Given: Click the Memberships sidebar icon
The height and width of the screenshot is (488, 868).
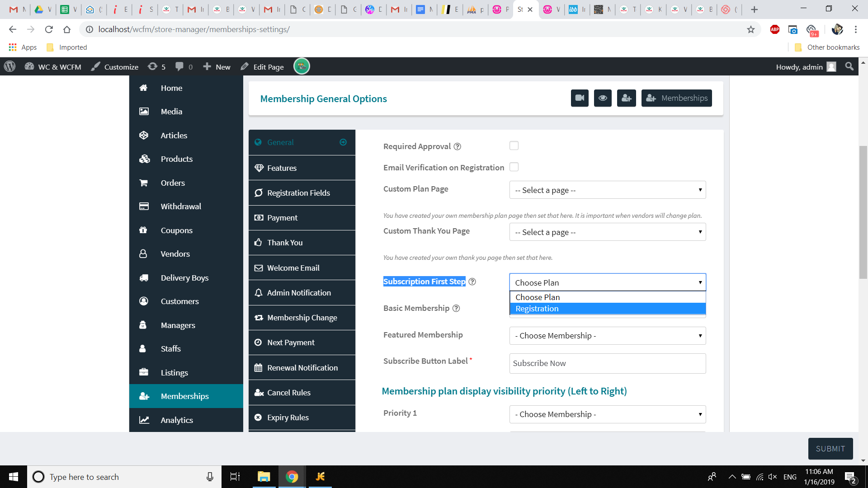Looking at the screenshot, I should [144, 396].
